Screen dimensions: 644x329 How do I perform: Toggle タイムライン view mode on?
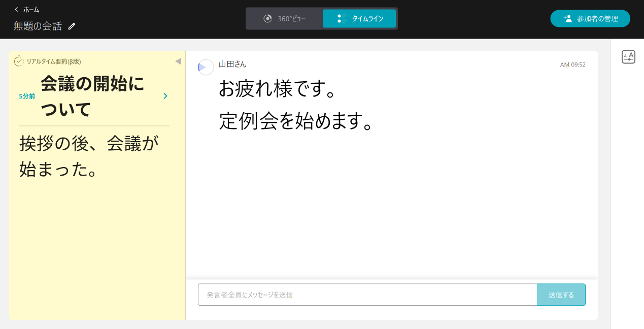coord(359,18)
